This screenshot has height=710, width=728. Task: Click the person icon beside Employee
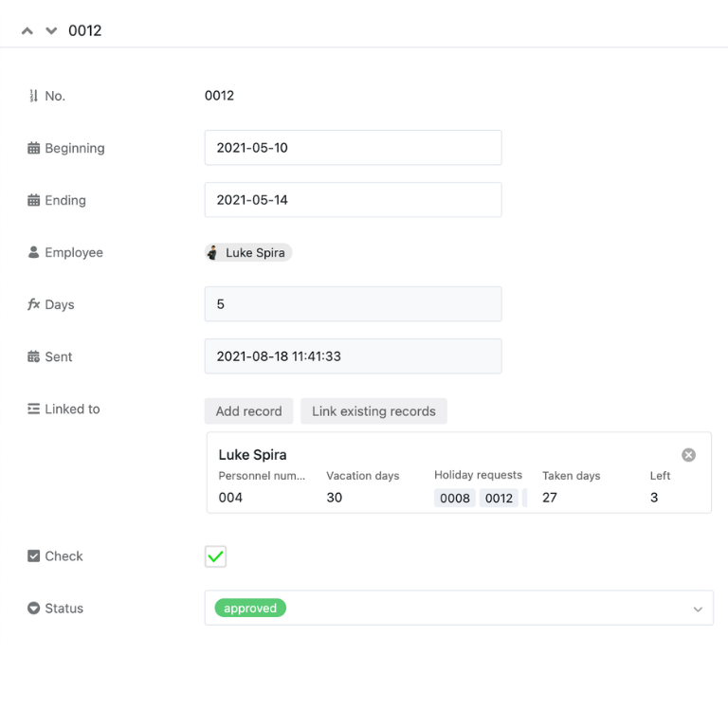point(33,252)
